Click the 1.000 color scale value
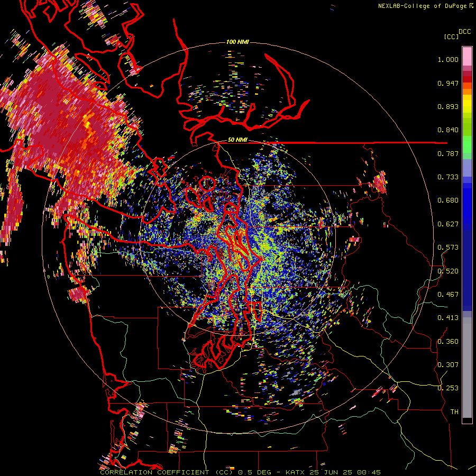This screenshot has height=476, width=476. [448, 59]
